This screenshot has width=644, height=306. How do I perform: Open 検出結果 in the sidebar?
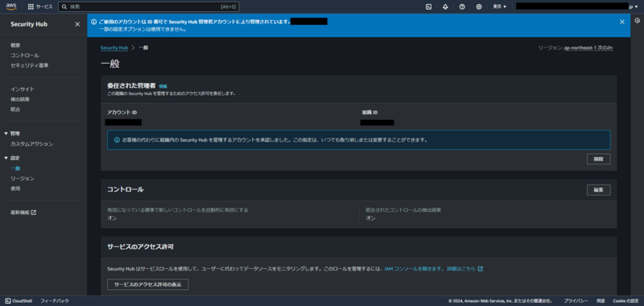click(20, 99)
